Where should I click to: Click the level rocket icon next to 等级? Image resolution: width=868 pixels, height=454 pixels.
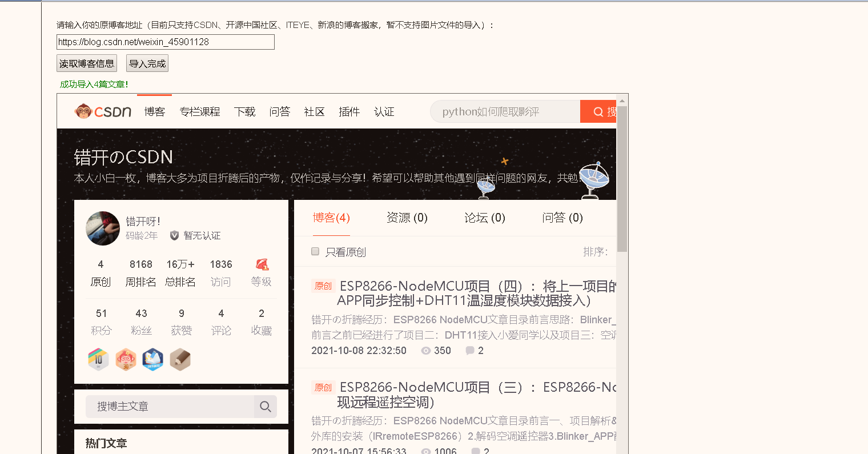[x=262, y=264]
